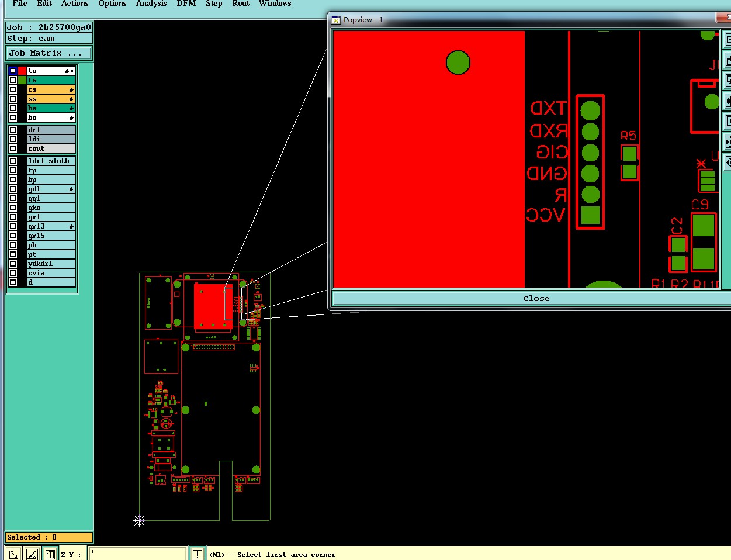731x560 pixels.
Task: Click Close in the Popview window
Action: [536, 298]
